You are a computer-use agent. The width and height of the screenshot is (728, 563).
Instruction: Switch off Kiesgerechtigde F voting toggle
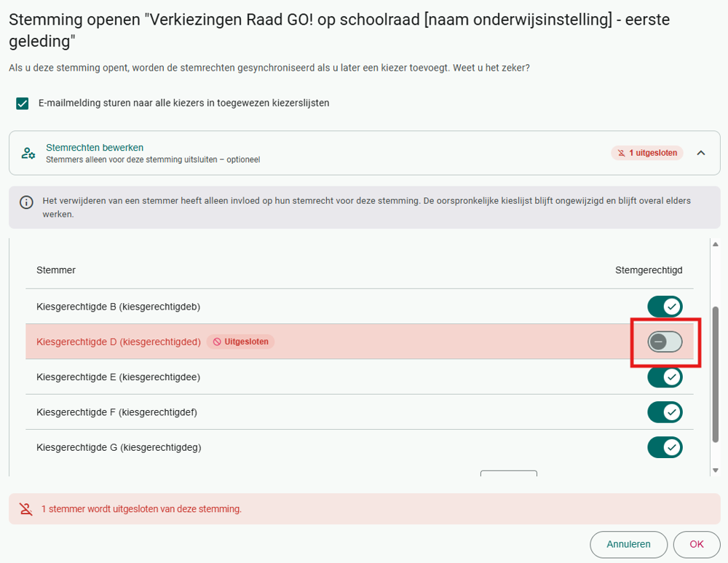pyautogui.click(x=665, y=412)
